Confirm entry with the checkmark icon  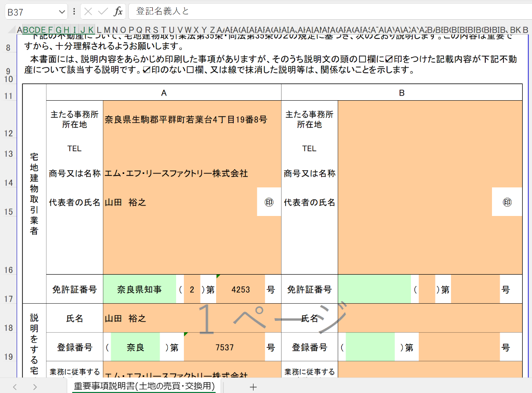103,11
